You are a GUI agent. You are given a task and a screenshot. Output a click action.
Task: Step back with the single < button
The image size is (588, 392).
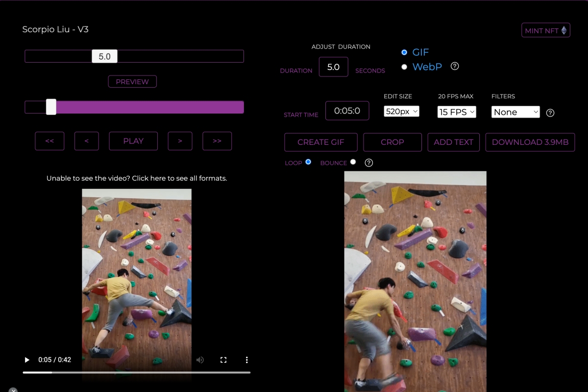coord(87,141)
